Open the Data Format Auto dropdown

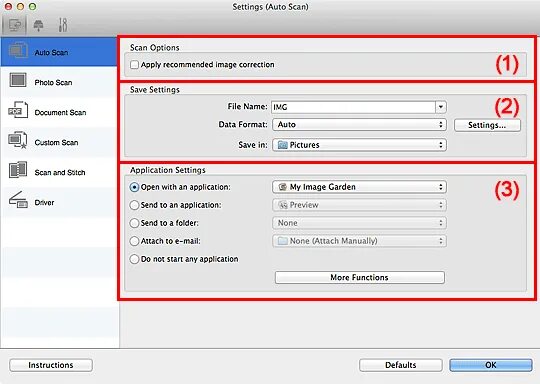(359, 125)
